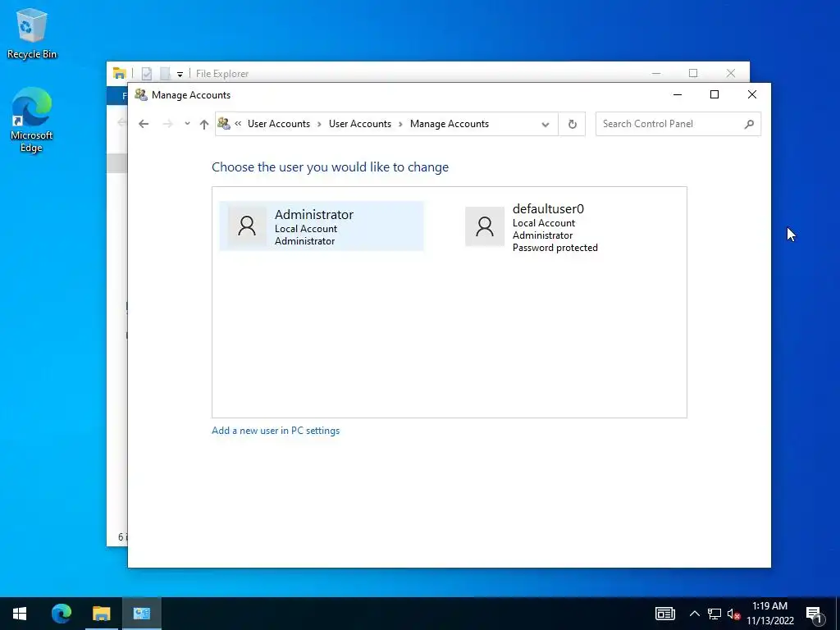The width and height of the screenshot is (840, 630).
Task: Switch to File Explorer taskbar button
Action: (101, 614)
